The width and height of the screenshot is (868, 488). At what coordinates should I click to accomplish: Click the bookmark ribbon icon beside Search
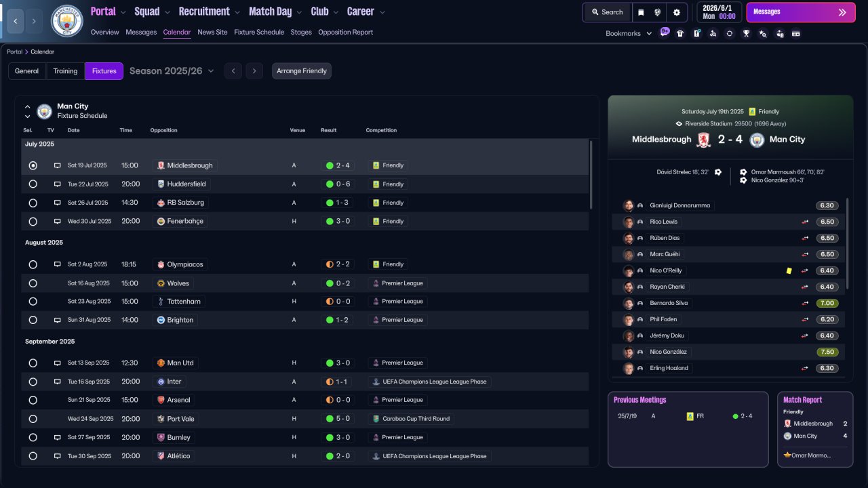(x=641, y=12)
